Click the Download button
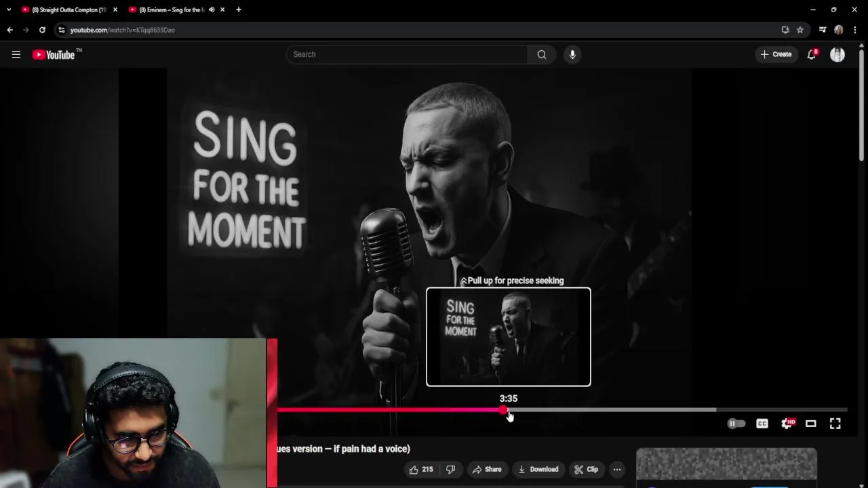The height and width of the screenshot is (488, 868). point(538,469)
